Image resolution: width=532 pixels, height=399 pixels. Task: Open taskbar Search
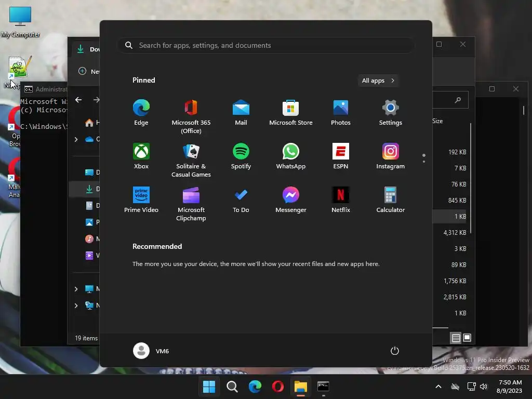point(232,387)
